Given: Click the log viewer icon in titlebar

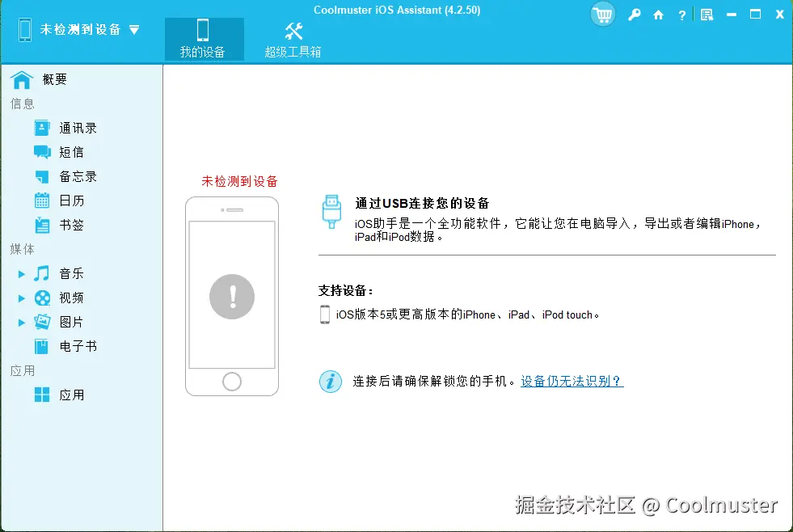Looking at the screenshot, I should click(x=705, y=14).
